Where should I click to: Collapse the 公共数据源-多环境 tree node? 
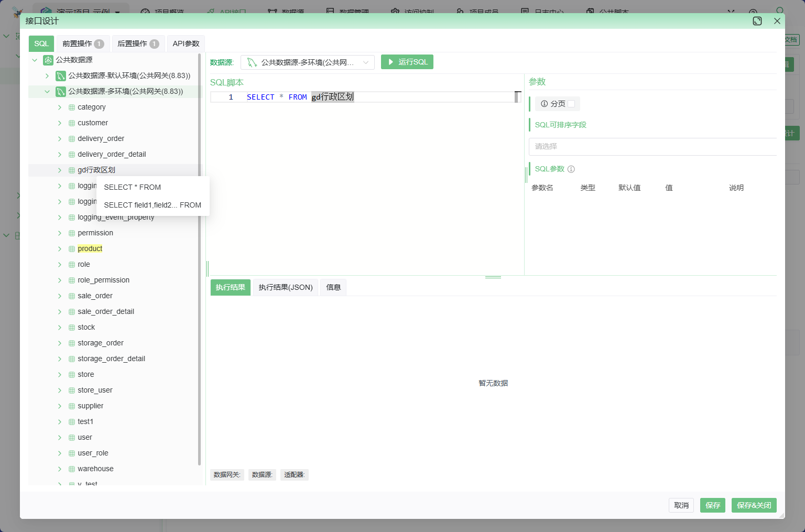(x=47, y=92)
